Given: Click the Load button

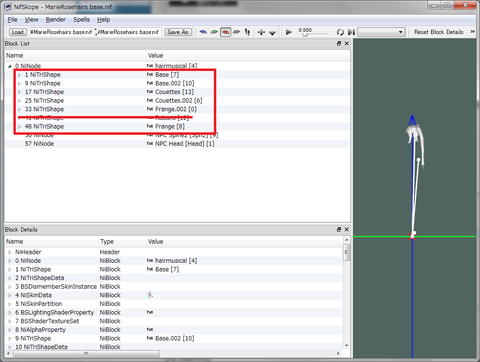Looking at the screenshot, I should [17, 32].
